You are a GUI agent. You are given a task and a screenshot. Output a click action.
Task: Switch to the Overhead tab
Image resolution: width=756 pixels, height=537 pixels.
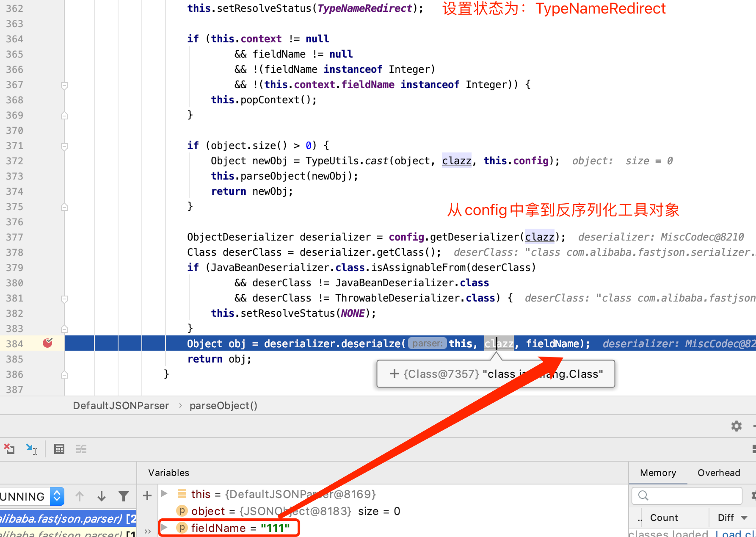click(718, 473)
